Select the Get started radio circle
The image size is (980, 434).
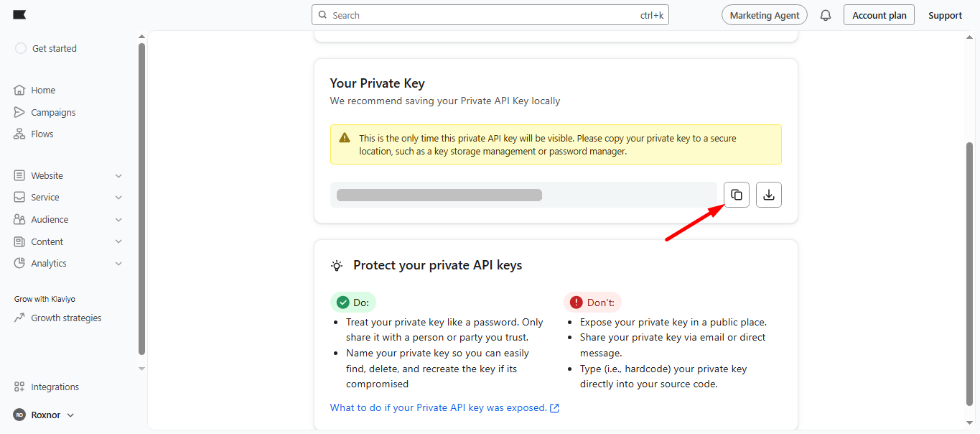click(x=20, y=47)
